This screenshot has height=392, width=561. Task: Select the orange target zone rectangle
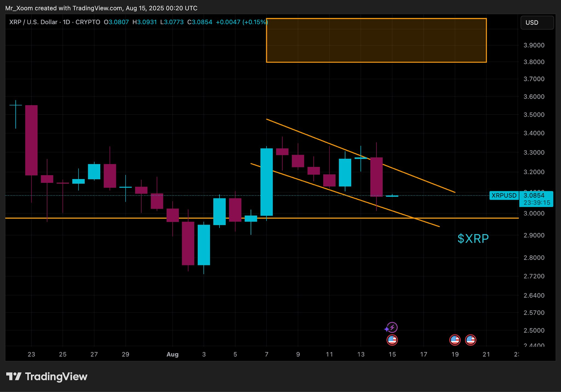376,40
